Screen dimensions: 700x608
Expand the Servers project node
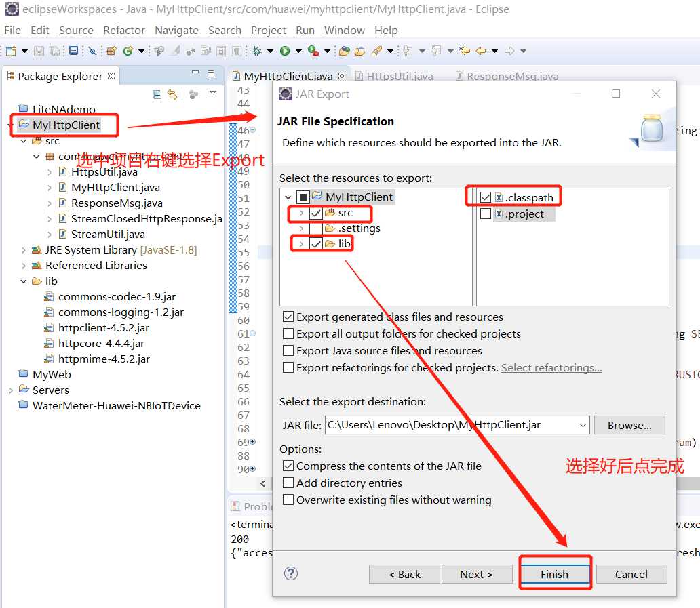[x=11, y=390]
